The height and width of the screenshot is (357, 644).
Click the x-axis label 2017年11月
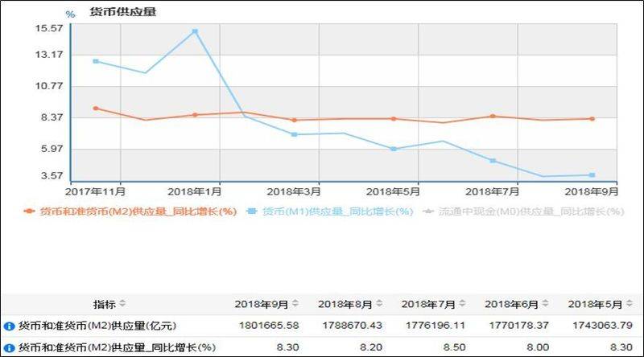pyautogui.click(x=95, y=191)
